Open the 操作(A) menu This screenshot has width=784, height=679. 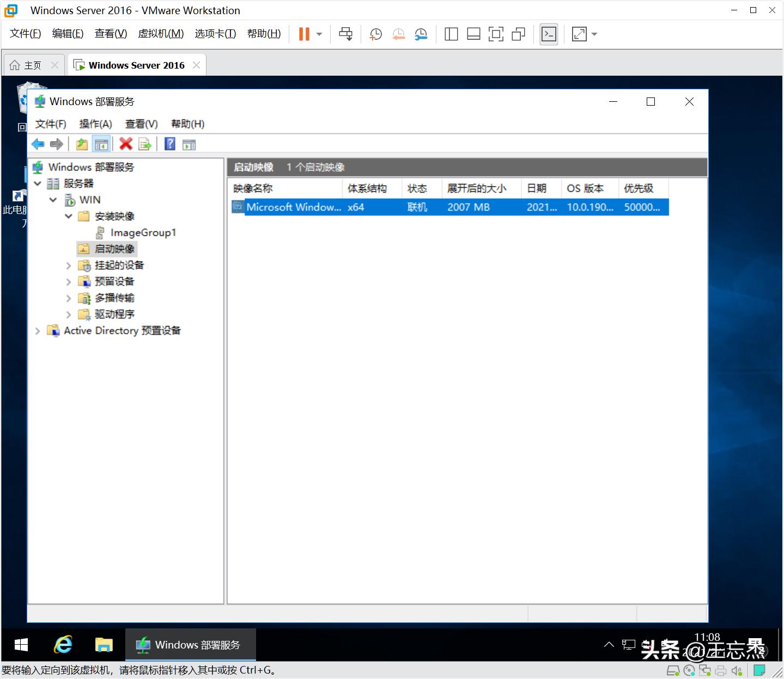point(95,124)
